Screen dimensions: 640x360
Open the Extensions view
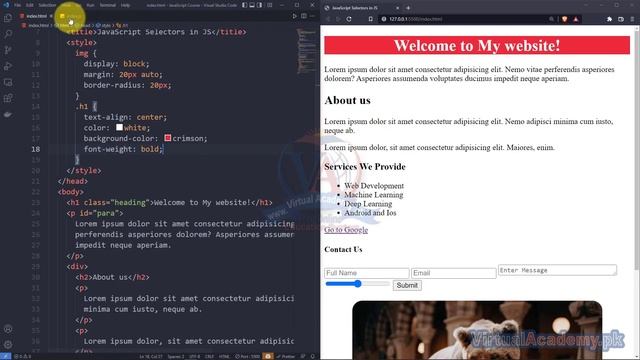click(x=8, y=98)
